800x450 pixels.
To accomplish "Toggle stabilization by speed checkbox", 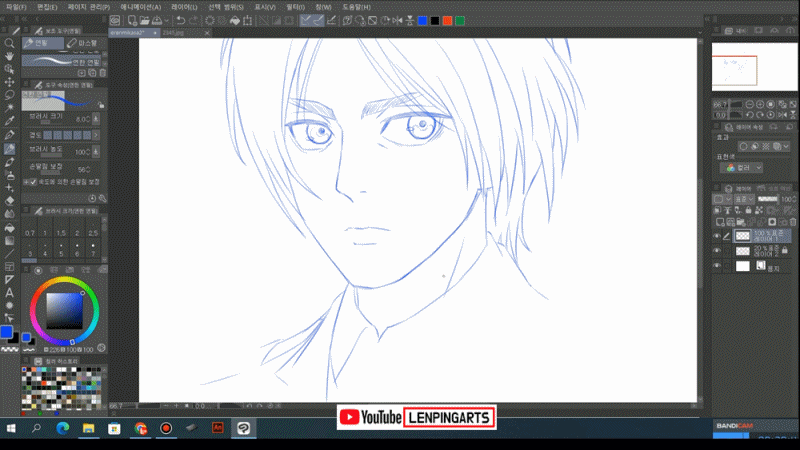I will (33, 182).
